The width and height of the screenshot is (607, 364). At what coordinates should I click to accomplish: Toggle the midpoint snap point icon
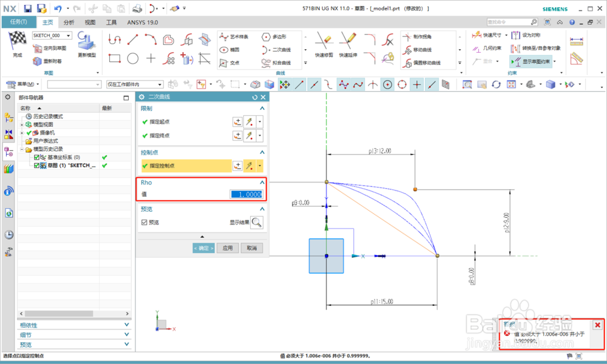point(314,85)
